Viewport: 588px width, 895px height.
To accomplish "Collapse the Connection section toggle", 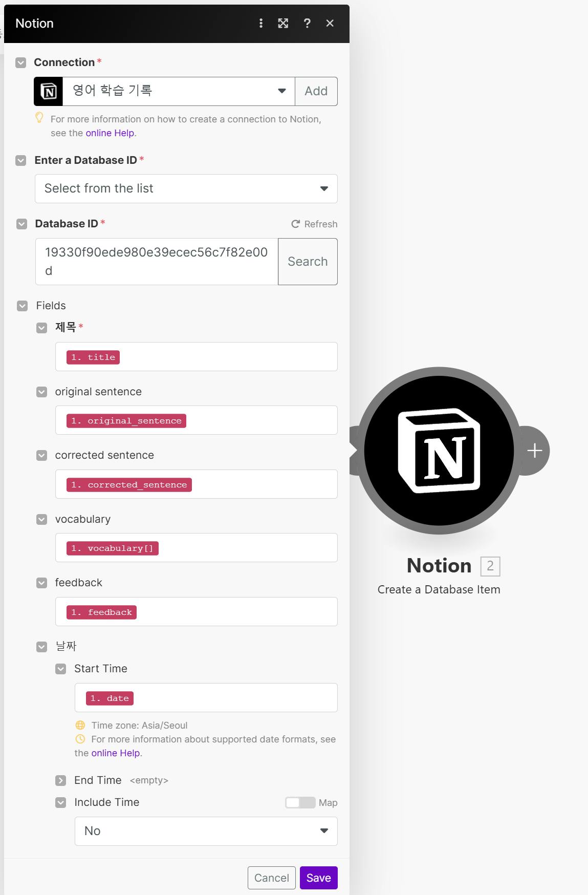I will pyautogui.click(x=20, y=62).
